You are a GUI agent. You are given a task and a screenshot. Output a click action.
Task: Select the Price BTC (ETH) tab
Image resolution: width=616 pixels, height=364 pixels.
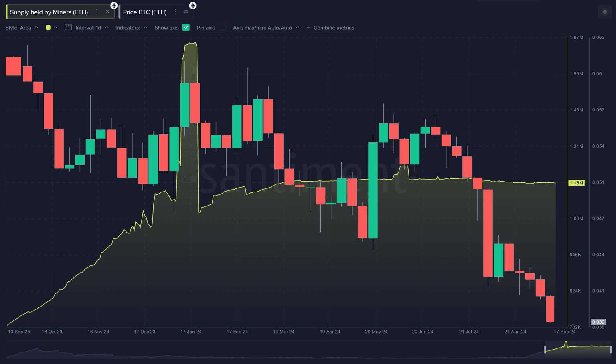pyautogui.click(x=145, y=12)
